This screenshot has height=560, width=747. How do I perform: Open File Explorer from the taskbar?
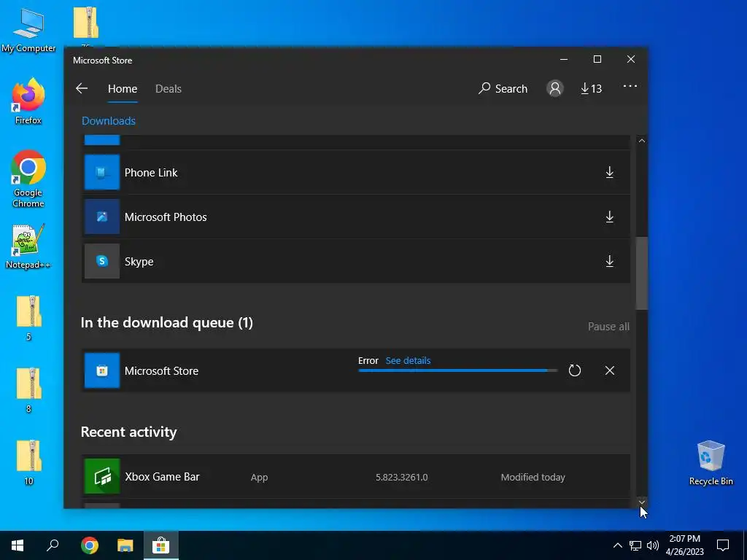point(125,545)
